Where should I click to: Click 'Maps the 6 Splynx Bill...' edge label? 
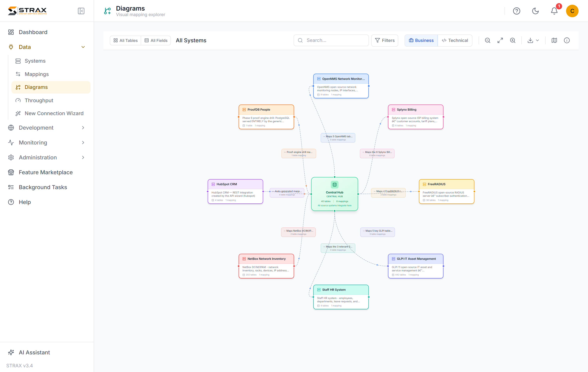pos(377,153)
